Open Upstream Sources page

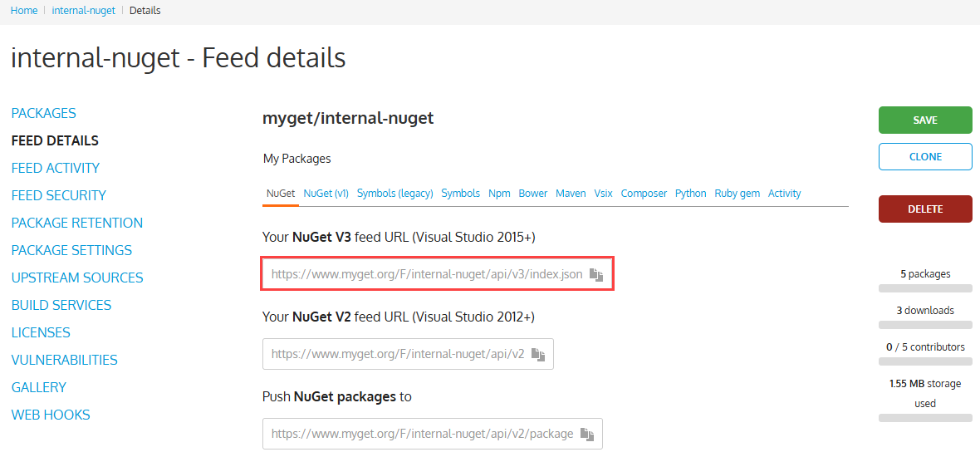pyautogui.click(x=77, y=278)
